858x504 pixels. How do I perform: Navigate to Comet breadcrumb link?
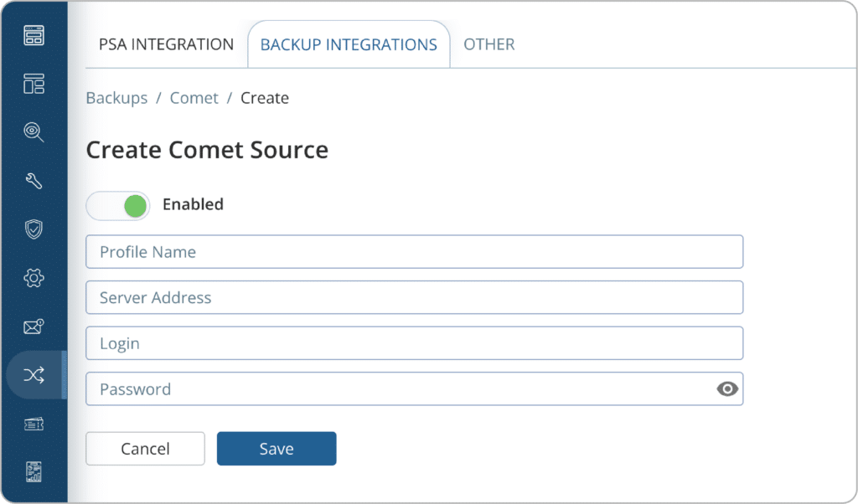[194, 98]
